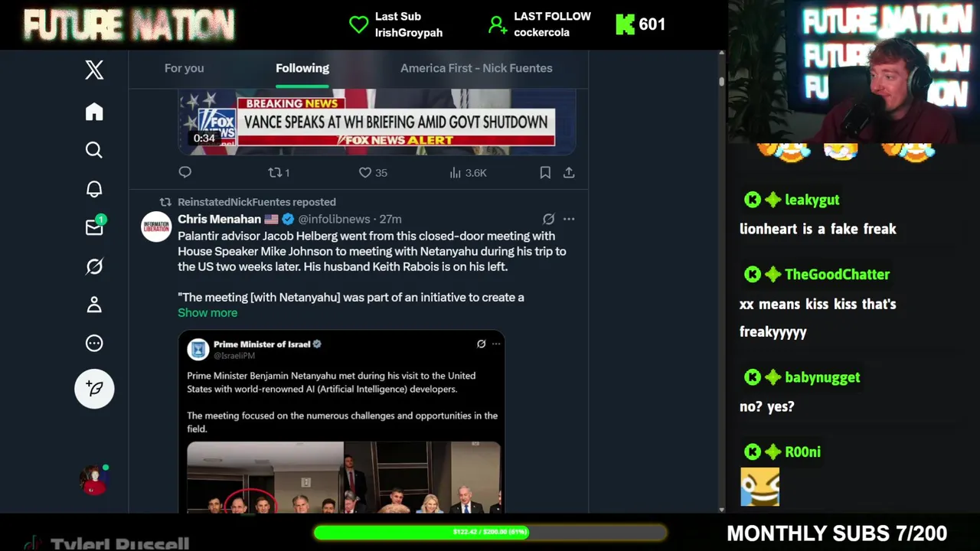This screenshot has width=980, height=551.
Task: Open Information Liberation avatar
Action: (156, 227)
